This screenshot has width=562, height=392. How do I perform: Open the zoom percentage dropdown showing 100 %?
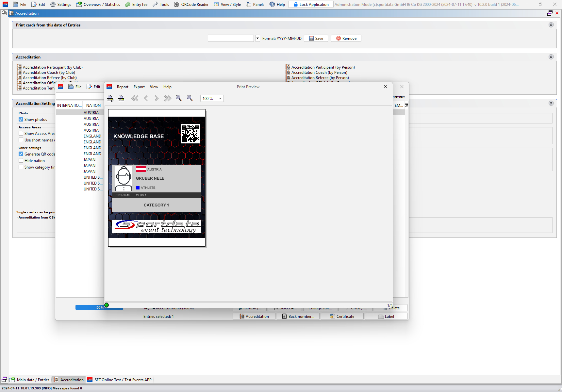(212, 98)
